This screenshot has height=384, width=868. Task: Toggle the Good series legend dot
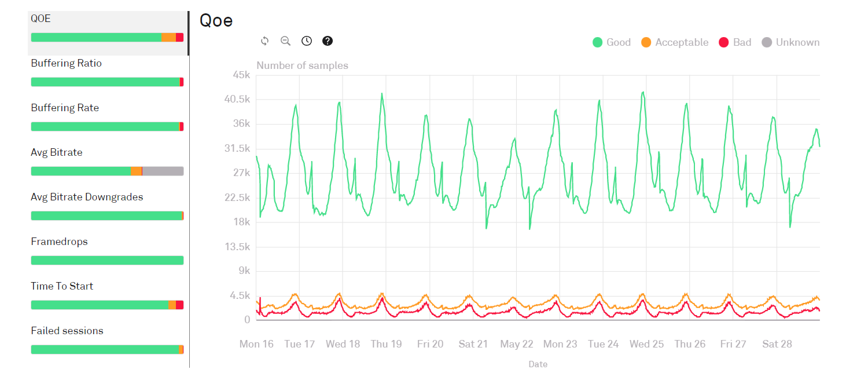[598, 42]
